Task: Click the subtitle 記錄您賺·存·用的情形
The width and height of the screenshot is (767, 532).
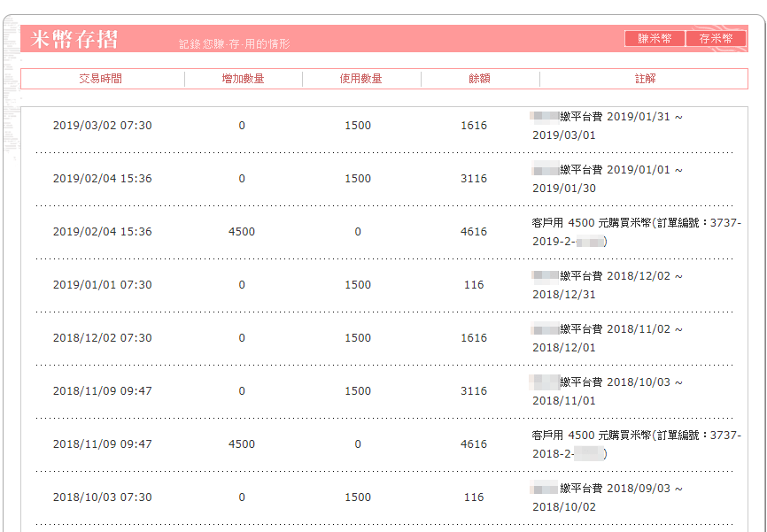Action: (235, 44)
